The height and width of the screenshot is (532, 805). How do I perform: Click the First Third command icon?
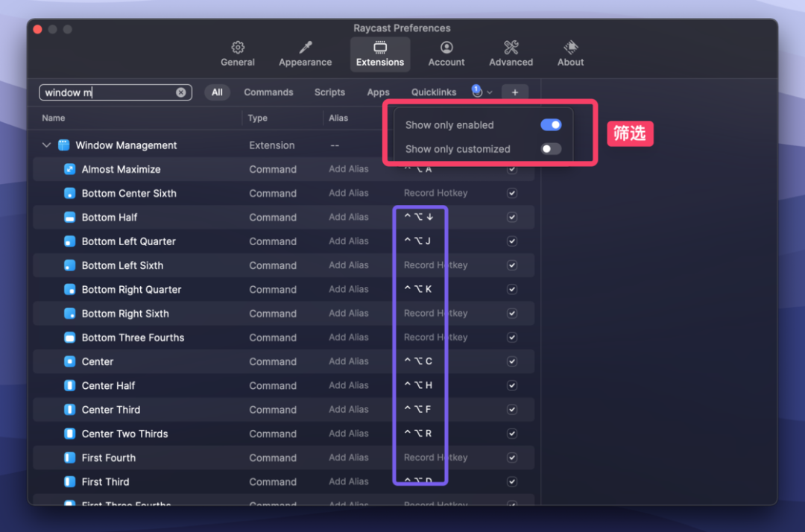point(70,482)
